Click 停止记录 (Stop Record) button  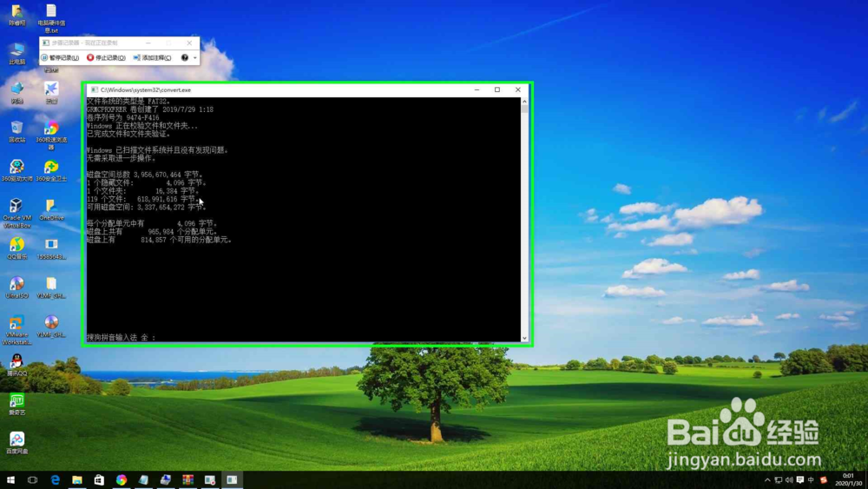click(x=106, y=57)
